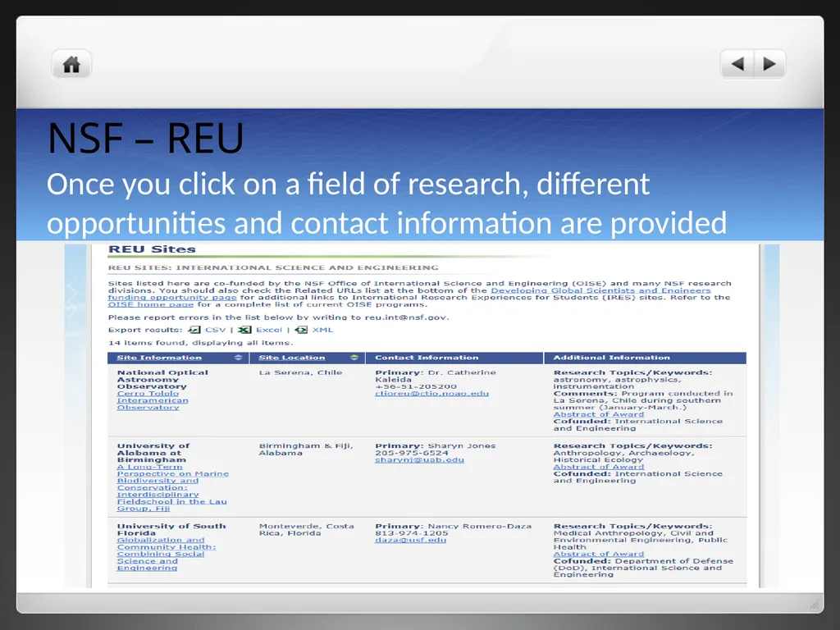The width and height of the screenshot is (840, 630).
Task: Export results as Excel icon
Action: pos(244,330)
